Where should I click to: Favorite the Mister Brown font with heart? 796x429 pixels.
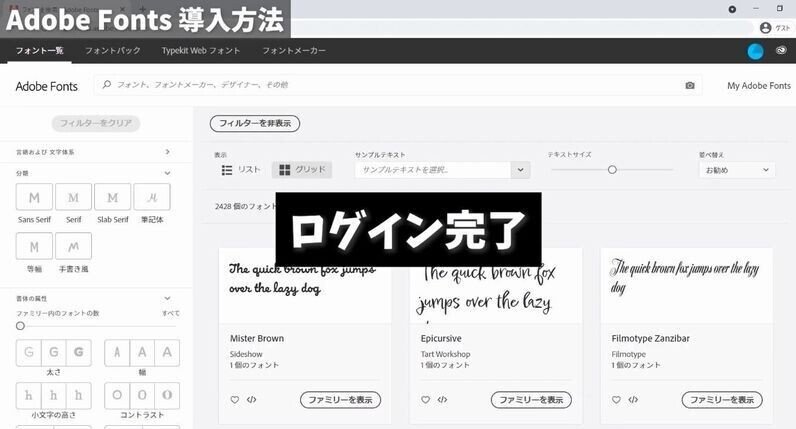pos(235,400)
